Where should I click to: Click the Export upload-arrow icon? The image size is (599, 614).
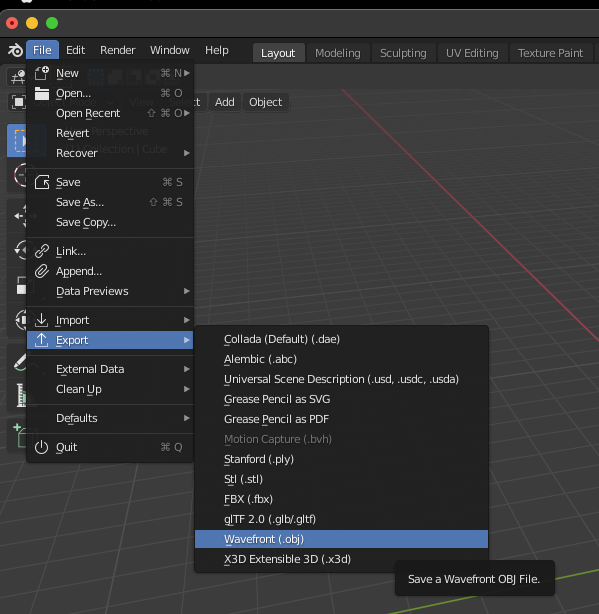pos(41,340)
